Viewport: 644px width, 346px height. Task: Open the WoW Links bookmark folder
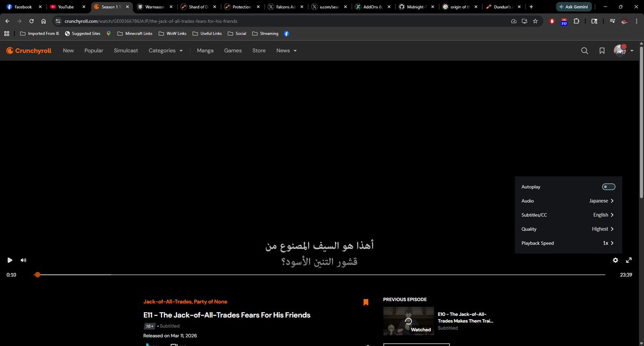pos(172,33)
